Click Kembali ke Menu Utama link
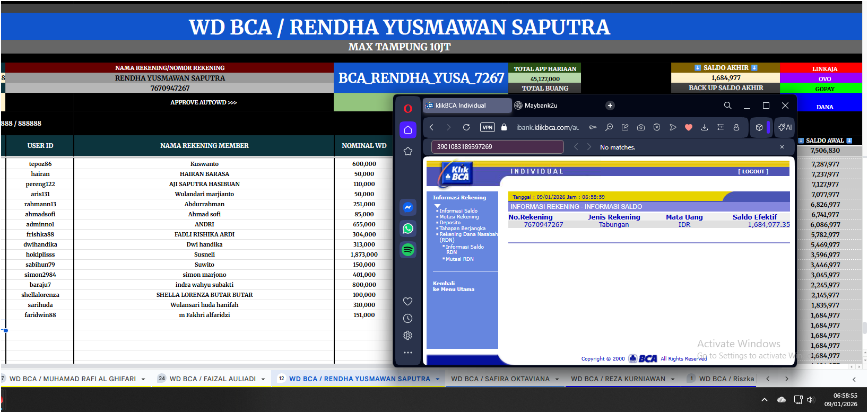The width and height of the screenshot is (868, 413). coord(454,286)
